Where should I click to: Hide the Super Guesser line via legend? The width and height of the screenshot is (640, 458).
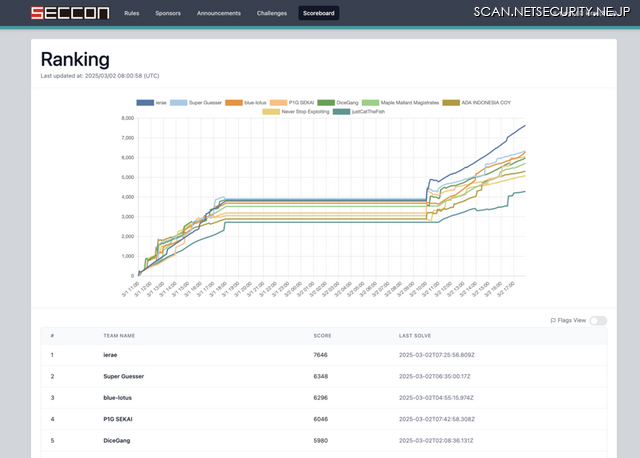click(x=201, y=102)
